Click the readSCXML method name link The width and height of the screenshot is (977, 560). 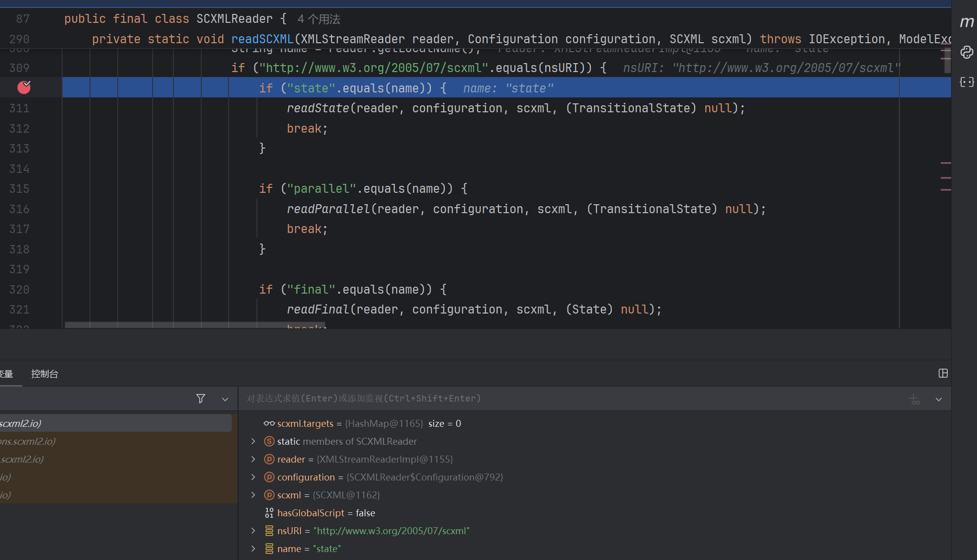pos(262,39)
